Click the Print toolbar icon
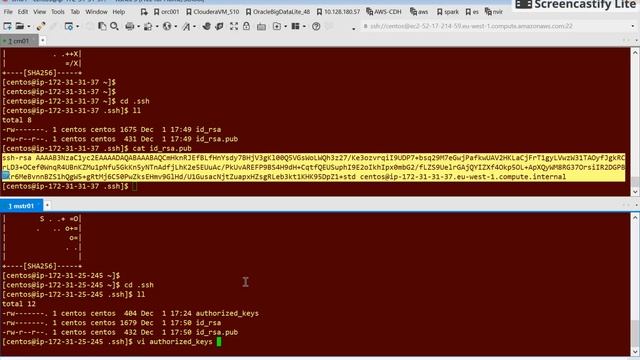This screenshot has width=640, height=360. pos(129,26)
